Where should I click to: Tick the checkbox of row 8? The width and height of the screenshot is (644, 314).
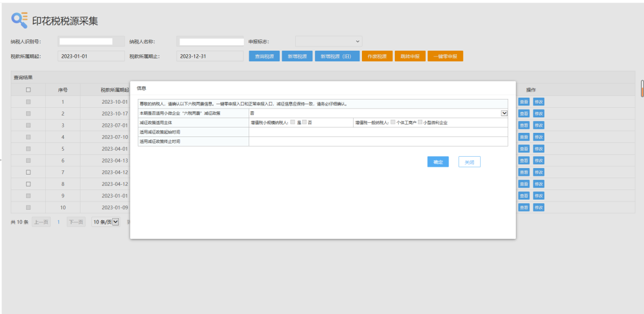point(29,184)
